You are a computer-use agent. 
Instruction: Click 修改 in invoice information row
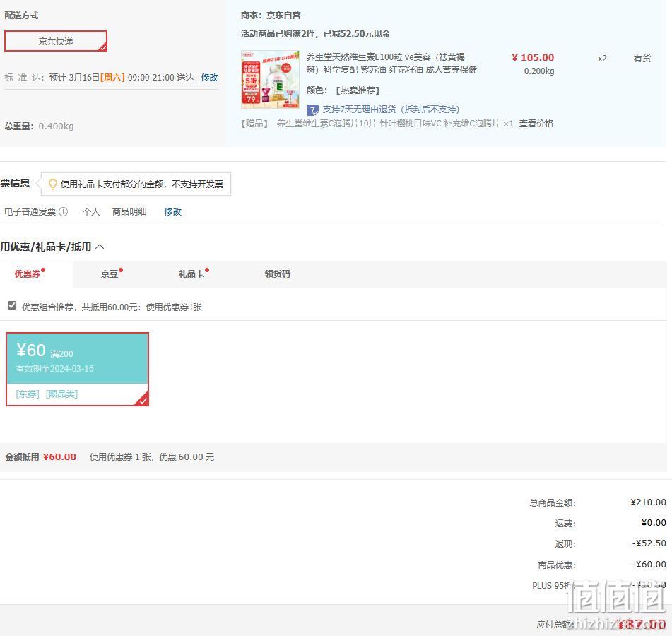pos(173,212)
